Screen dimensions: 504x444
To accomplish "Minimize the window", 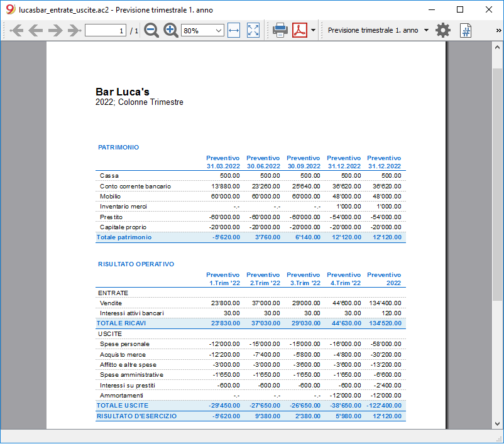I will (432, 9).
